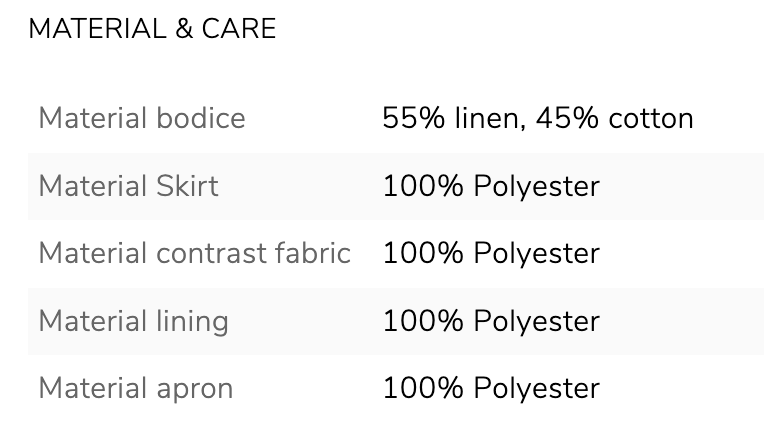The width and height of the screenshot is (764, 432).
Task: Click the 55% linen text
Action: [x=450, y=118]
